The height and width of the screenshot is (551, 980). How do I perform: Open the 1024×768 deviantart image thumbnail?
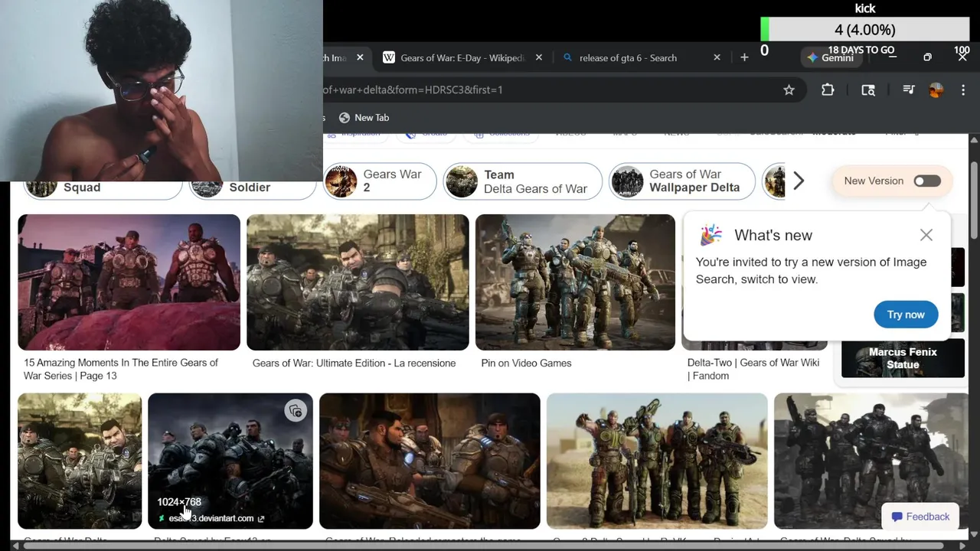pos(230,461)
